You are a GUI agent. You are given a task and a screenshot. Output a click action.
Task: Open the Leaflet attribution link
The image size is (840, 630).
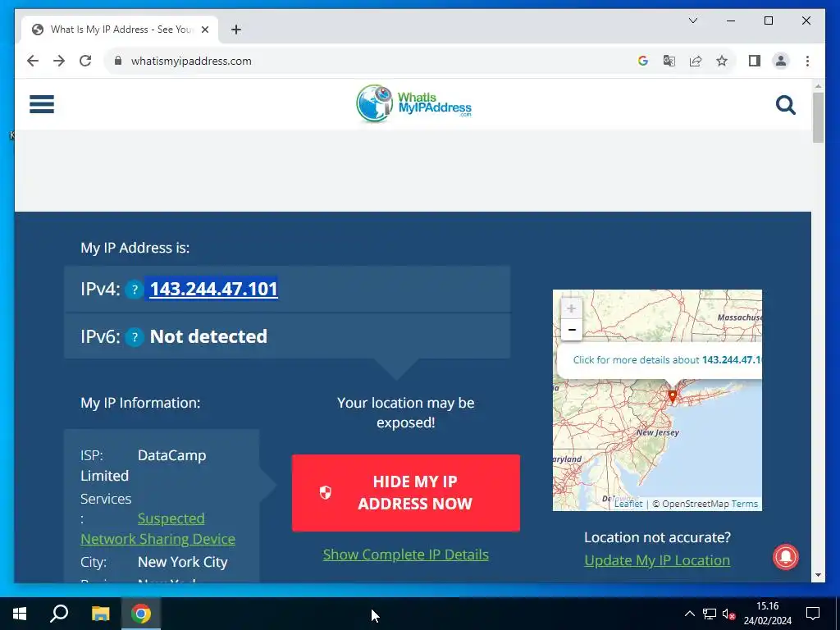[x=628, y=504]
